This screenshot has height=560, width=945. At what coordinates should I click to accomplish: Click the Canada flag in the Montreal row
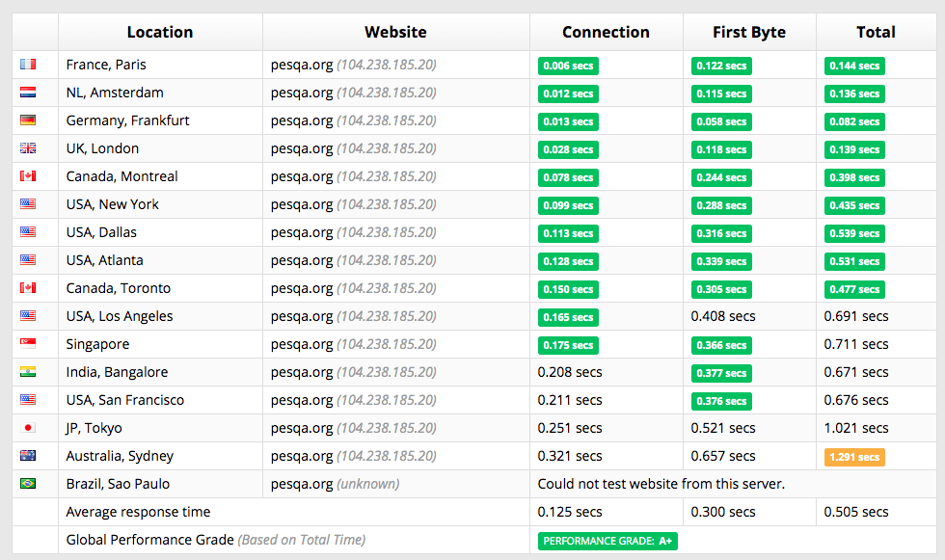(x=28, y=175)
